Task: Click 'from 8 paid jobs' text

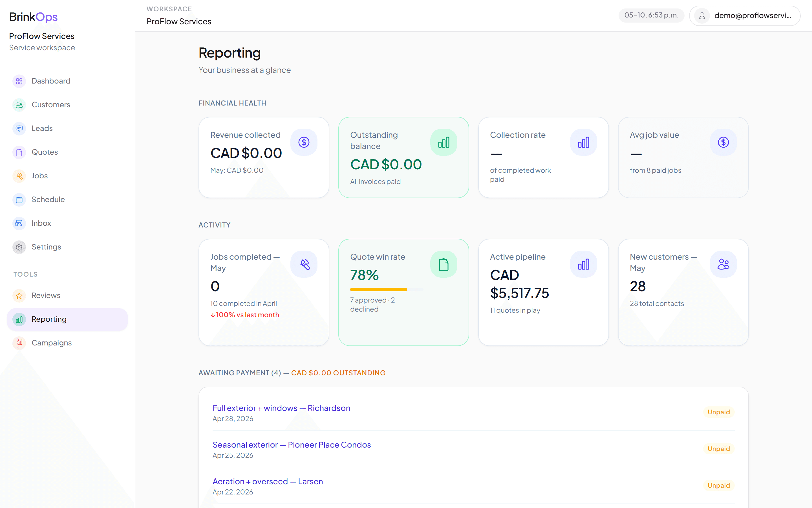Action: coord(655,170)
